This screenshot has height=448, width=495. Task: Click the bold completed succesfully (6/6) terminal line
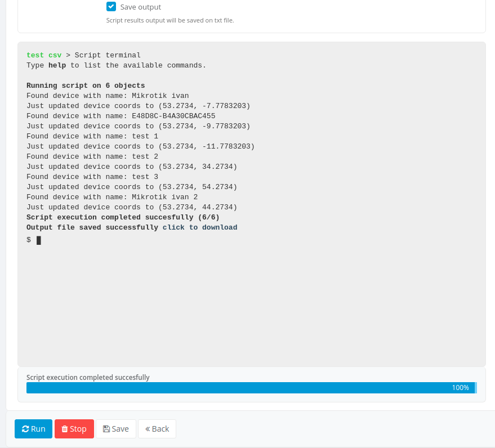pos(123,217)
